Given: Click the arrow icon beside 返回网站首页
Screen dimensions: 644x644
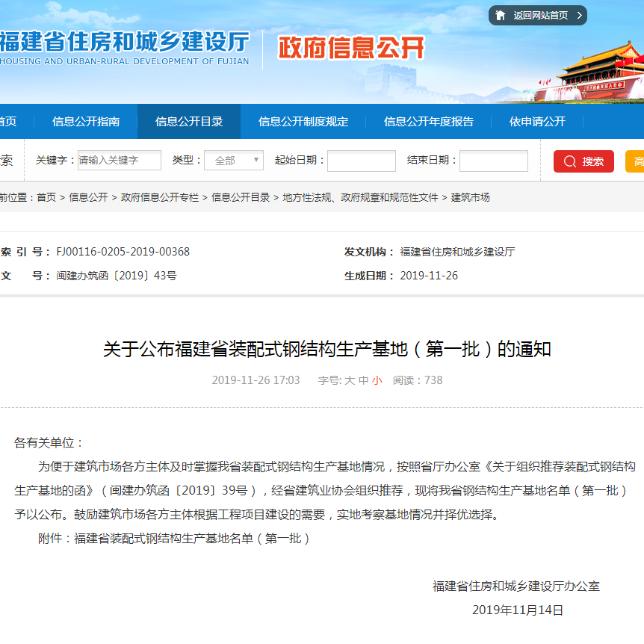Looking at the screenshot, I should pyautogui.click(x=579, y=16).
